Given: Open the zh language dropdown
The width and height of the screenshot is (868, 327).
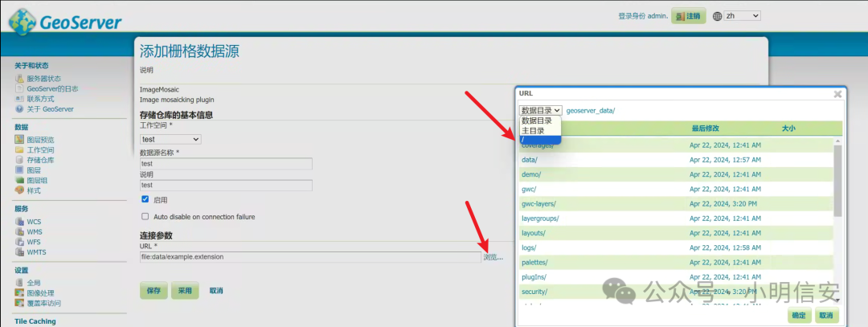Looking at the screenshot, I should [743, 16].
